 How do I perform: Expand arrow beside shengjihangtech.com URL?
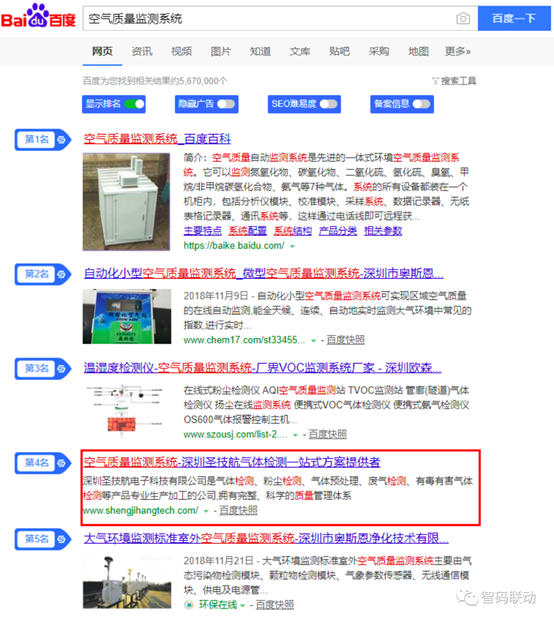point(206,511)
